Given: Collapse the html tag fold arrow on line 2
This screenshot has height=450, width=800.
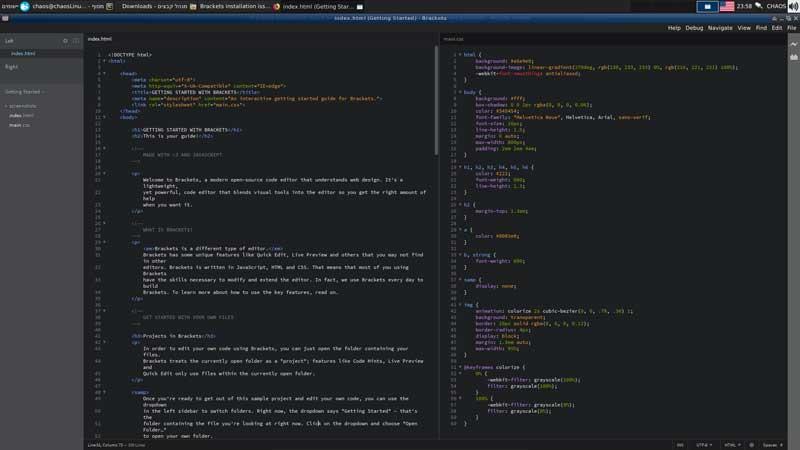Looking at the screenshot, I should tap(105, 61).
